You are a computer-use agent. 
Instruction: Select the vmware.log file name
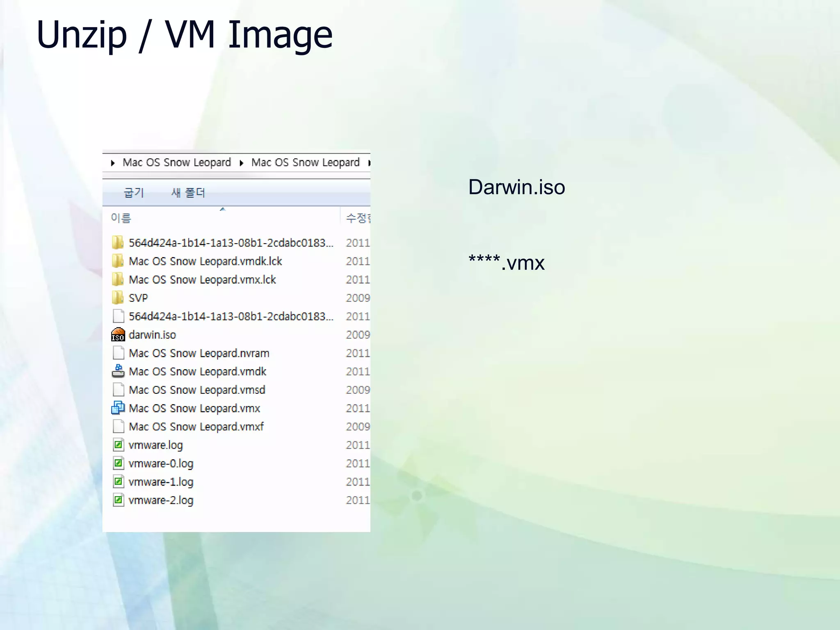click(155, 445)
